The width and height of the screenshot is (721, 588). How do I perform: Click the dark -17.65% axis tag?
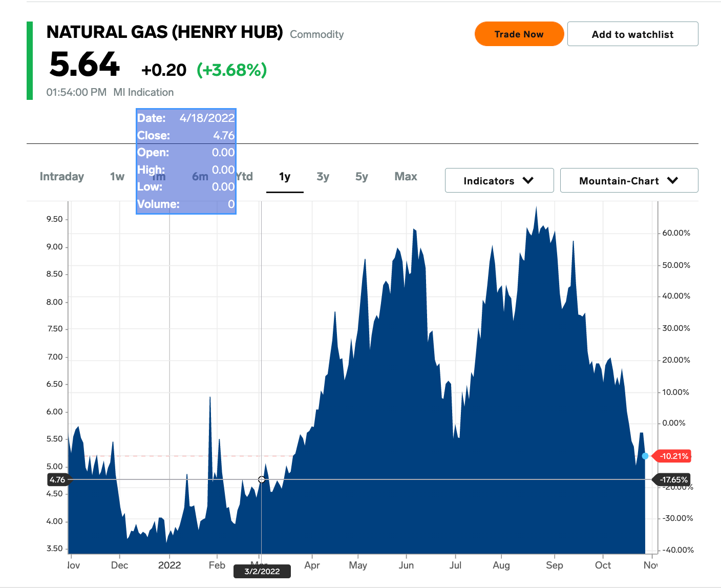[x=673, y=480]
